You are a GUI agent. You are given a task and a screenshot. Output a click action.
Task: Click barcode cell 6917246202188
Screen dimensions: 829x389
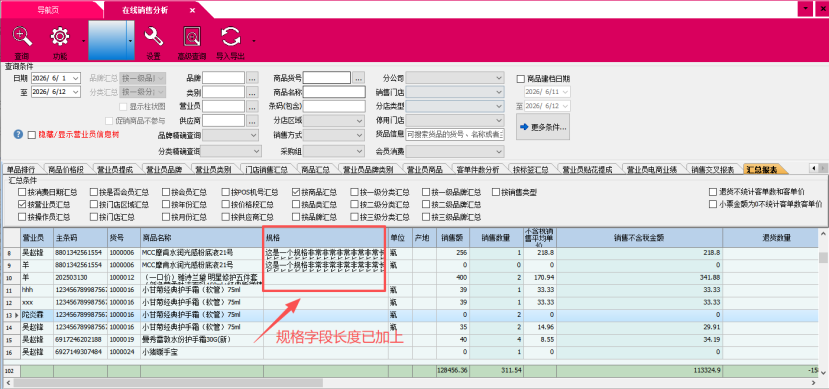(x=80, y=339)
